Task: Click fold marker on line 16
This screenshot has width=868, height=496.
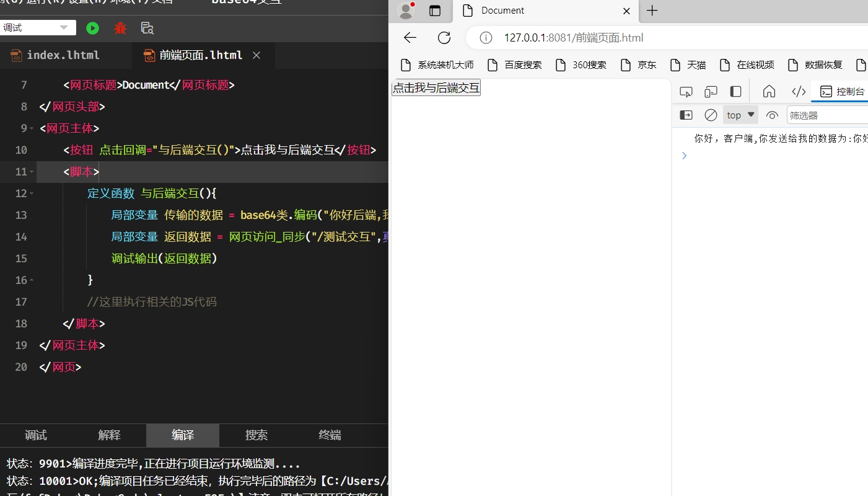Action: coord(32,281)
